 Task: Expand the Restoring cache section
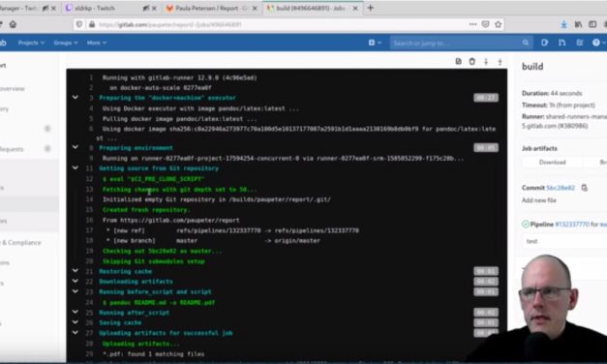(x=76, y=271)
